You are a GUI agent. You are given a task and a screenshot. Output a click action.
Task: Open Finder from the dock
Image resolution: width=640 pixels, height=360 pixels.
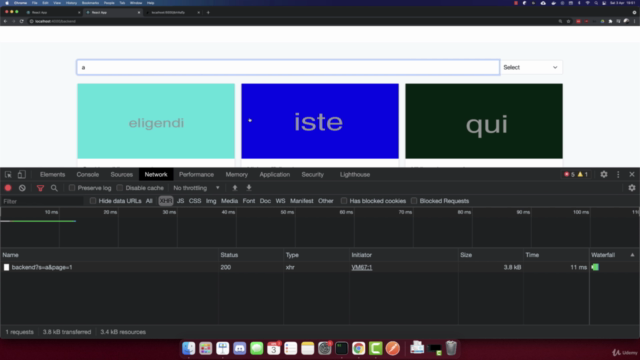click(x=189, y=348)
